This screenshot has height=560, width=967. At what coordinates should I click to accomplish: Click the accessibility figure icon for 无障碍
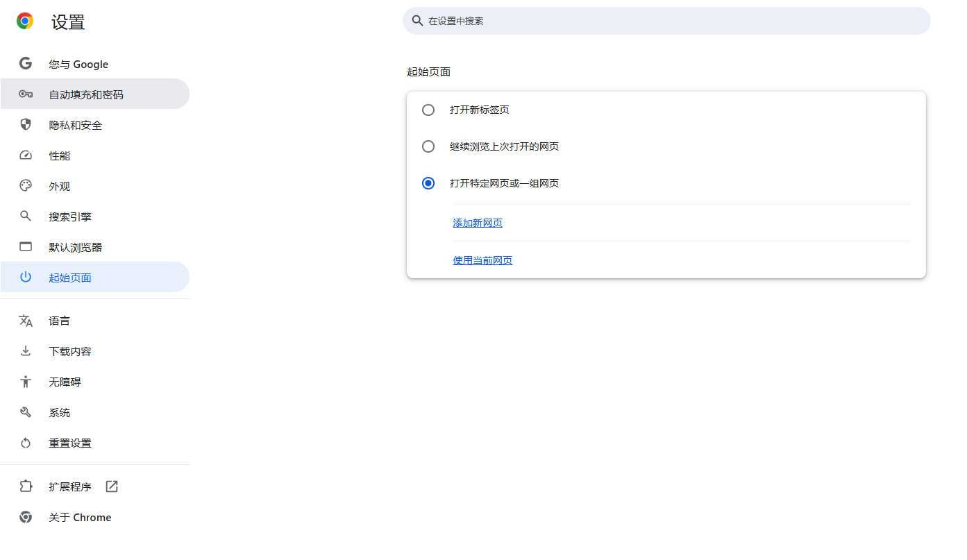[26, 382]
